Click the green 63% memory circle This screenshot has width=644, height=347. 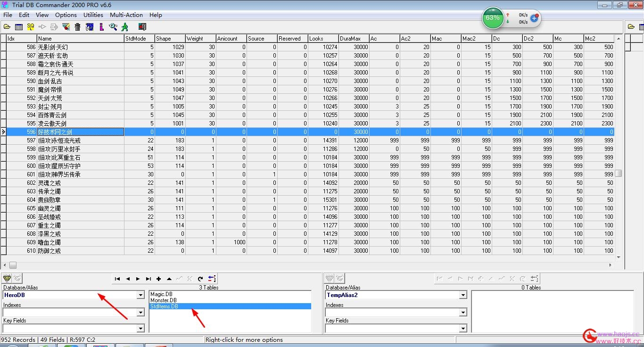click(x=493, y=18)
